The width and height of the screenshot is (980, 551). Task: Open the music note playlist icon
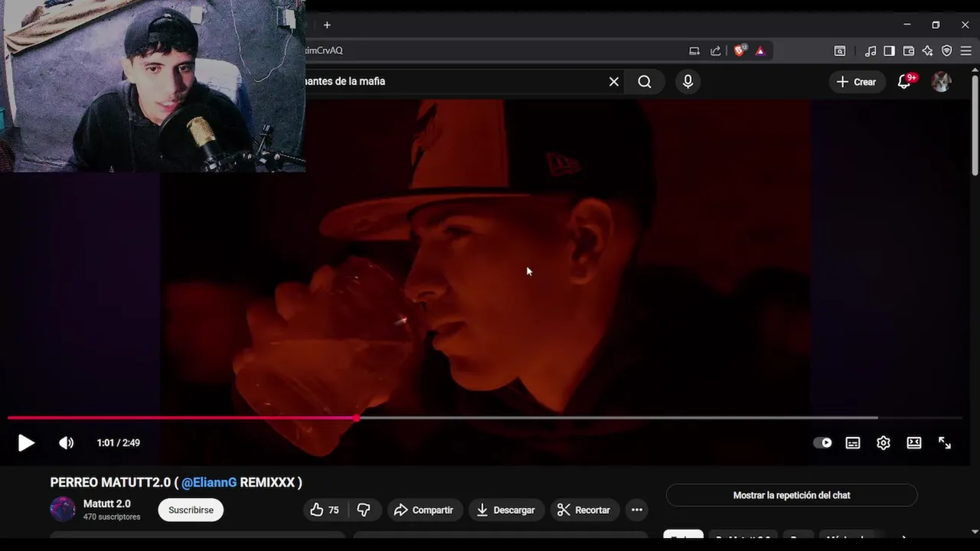871,51
